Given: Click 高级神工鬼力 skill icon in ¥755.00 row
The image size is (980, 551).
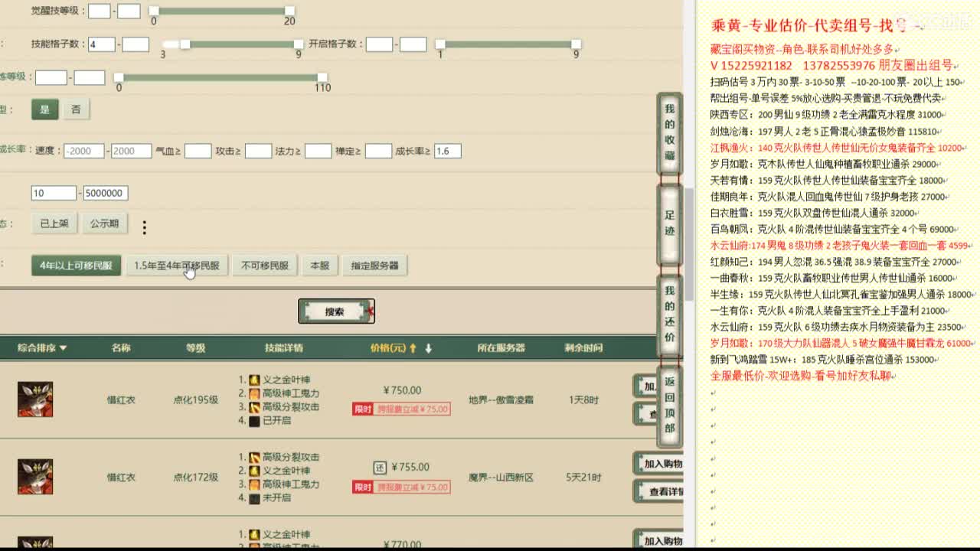Looking at the screenshot, I should click(253, 484).
